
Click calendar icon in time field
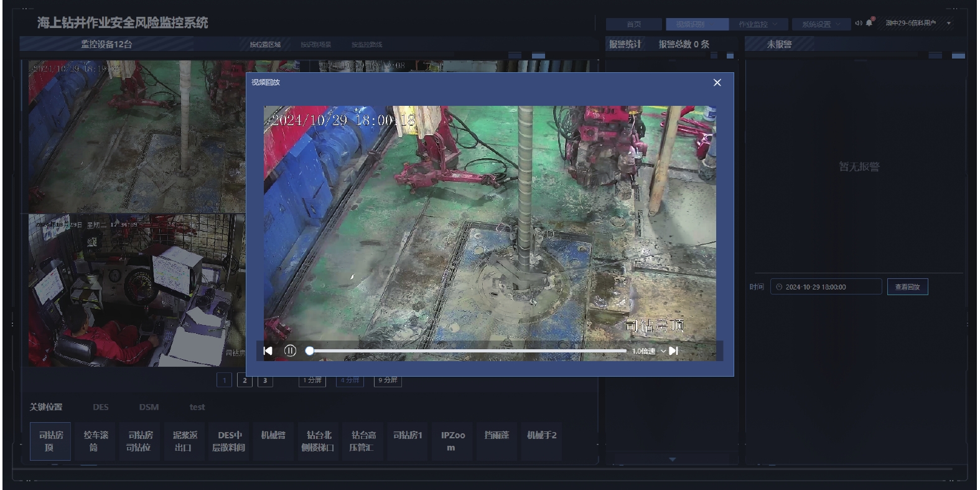tap(779, 287)
